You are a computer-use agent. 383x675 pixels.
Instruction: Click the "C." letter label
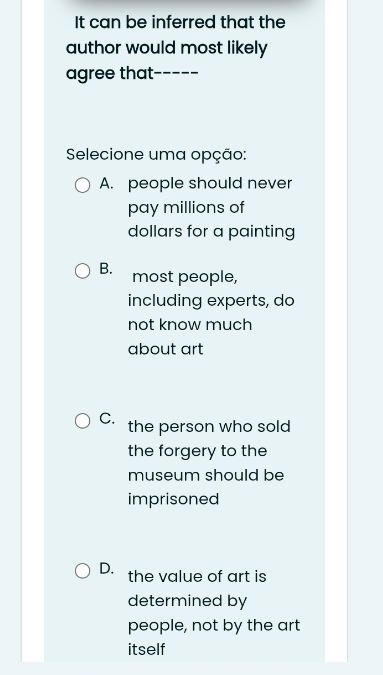point(107,418)
